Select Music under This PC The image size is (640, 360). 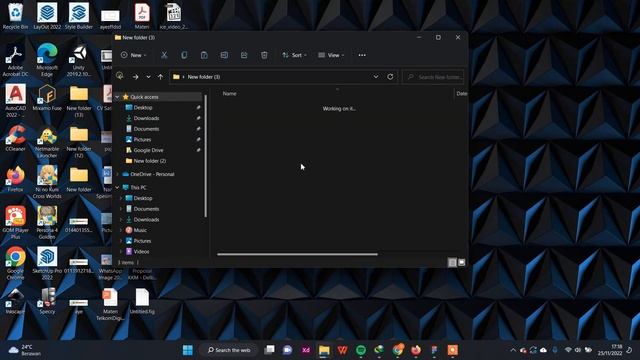(140, 230)
